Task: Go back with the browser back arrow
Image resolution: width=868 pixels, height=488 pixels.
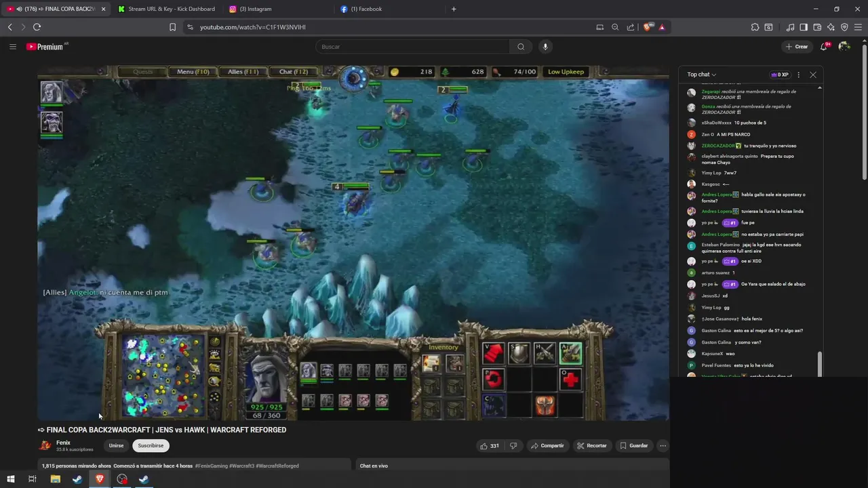Action: 9,27
